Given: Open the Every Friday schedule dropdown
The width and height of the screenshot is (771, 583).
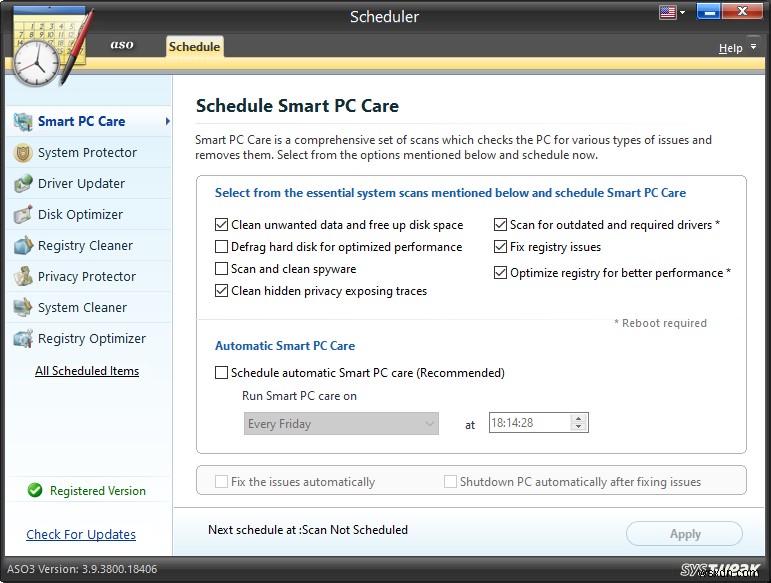Looking at the screenshot, I should (x=341, y=424).
